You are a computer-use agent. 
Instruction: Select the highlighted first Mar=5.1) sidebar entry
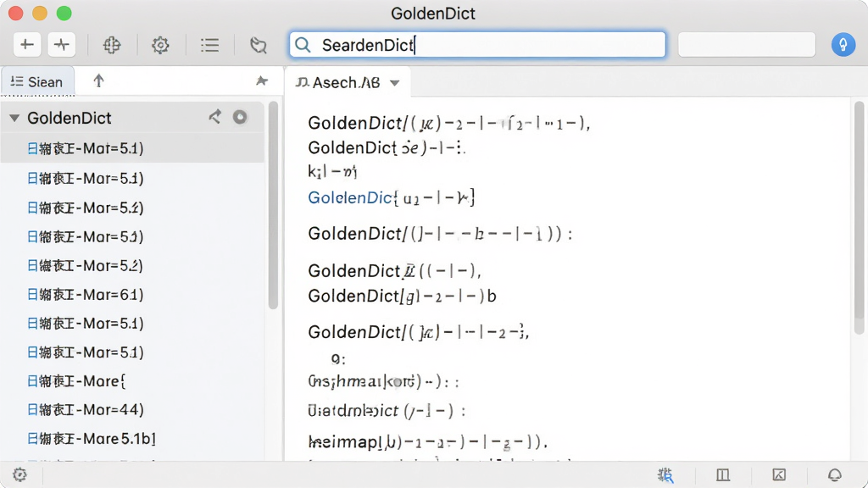[x=133, y=148]
